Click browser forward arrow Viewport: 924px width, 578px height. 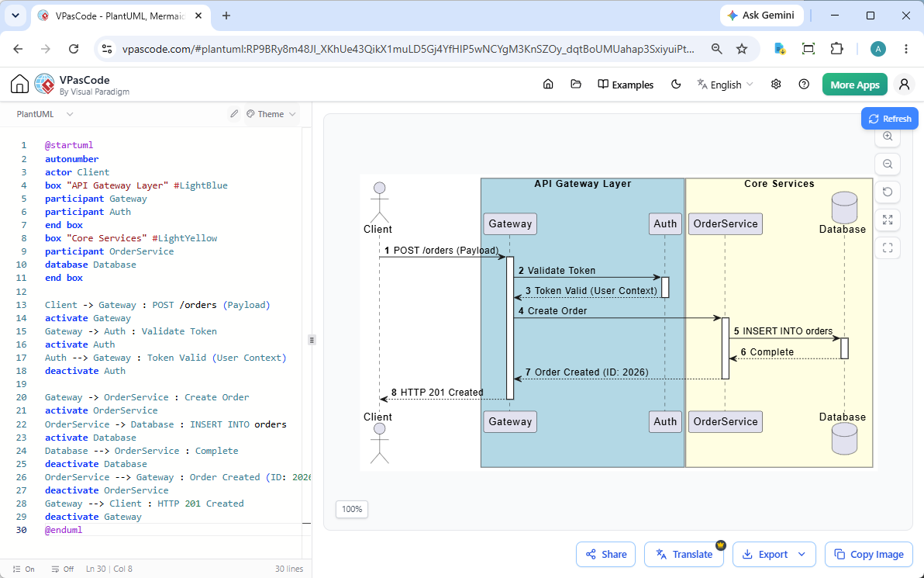tap(46, 49)
